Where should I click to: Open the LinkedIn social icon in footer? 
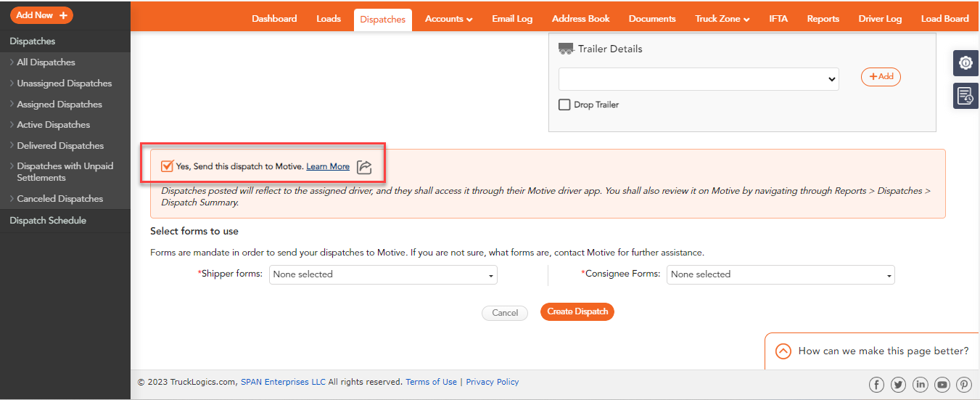click(x=921, y=385)
